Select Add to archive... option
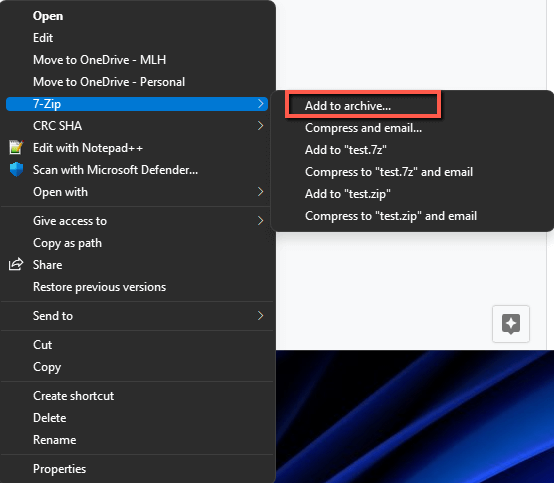 coord(348,106)
